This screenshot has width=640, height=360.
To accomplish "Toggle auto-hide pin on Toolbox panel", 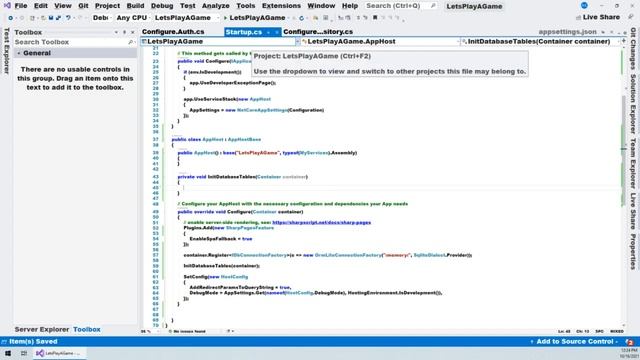I will point(124,32).
